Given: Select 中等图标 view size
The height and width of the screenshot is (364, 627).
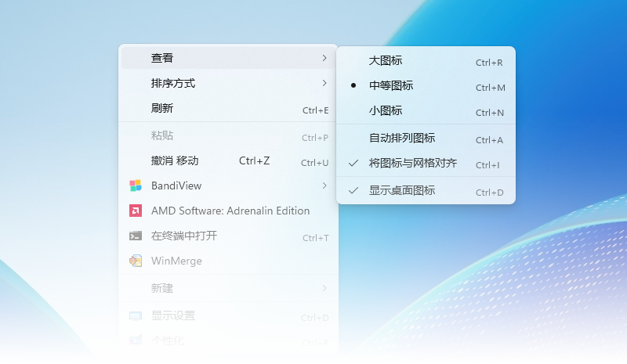Looking at the screenshot, I should (426, 85).
